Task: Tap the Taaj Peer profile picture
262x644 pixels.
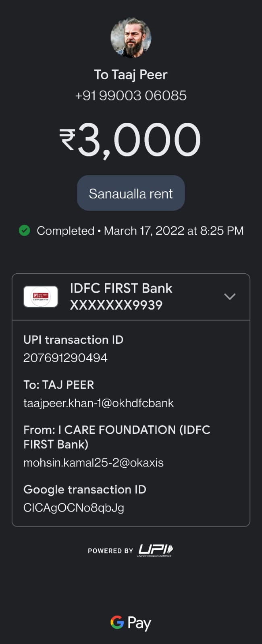Action: [x=131, y=37]
